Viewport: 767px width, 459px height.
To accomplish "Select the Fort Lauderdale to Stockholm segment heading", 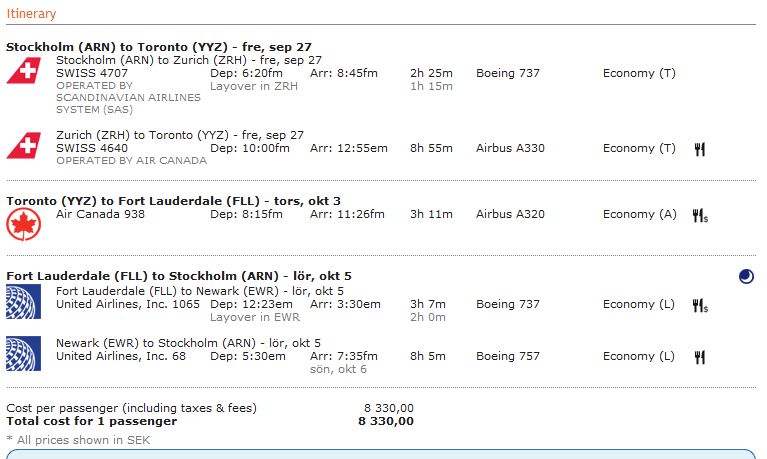I will point(179,276).
